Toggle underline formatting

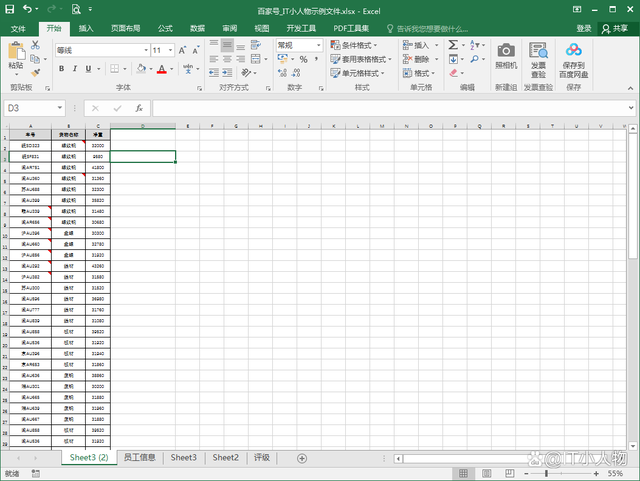(88, 69)
